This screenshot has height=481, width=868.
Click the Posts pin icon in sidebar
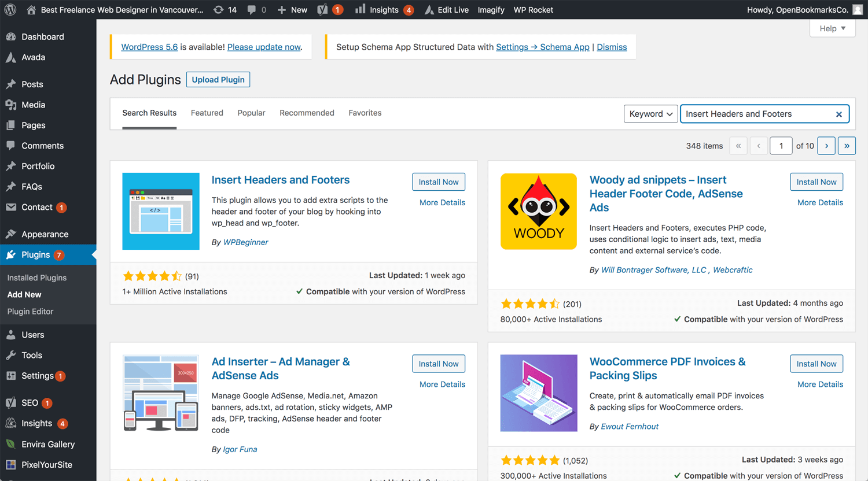pos(11,84)
